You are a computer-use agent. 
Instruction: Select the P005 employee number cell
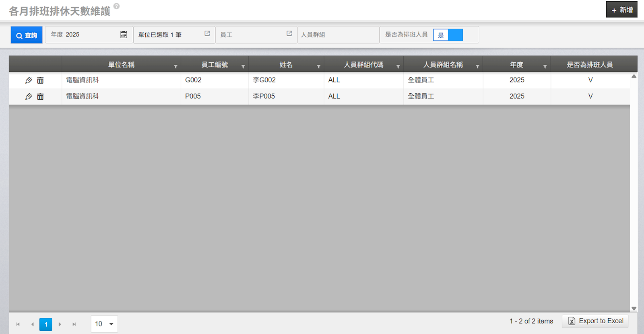point(215,96)
